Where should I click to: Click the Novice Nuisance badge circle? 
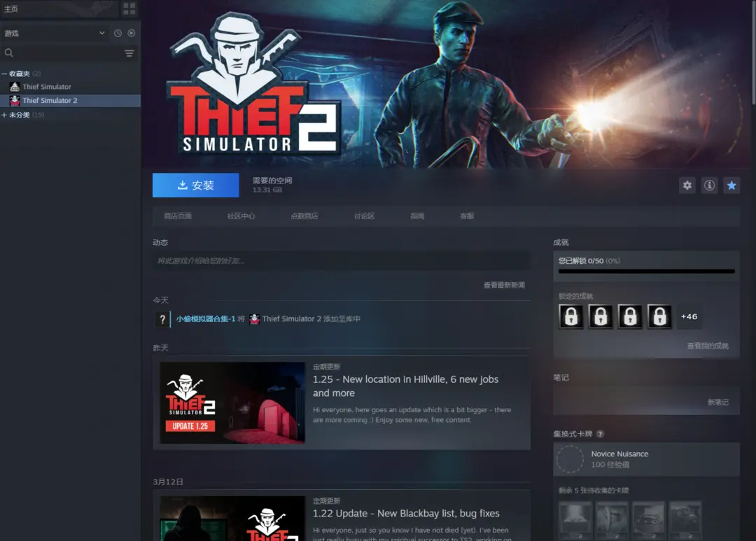point(570,459)
